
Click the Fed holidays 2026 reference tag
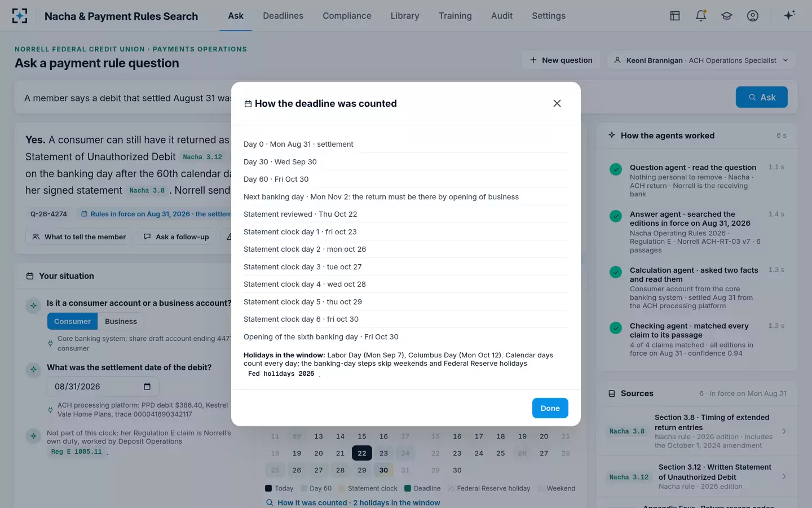click(281, 374)
